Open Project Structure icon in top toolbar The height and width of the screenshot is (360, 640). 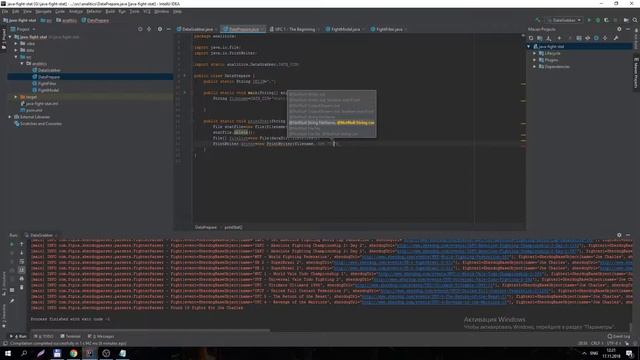(626, 20)
